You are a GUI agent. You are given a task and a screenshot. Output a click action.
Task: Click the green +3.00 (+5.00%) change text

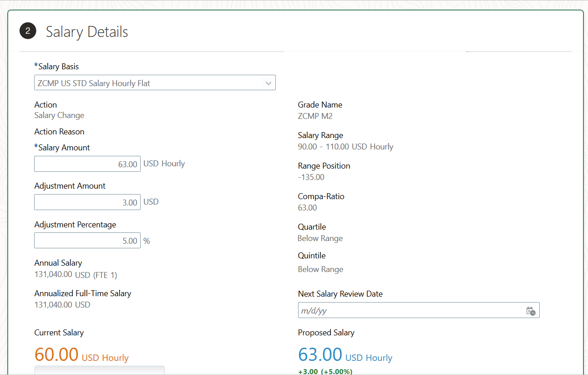[325, 371]
